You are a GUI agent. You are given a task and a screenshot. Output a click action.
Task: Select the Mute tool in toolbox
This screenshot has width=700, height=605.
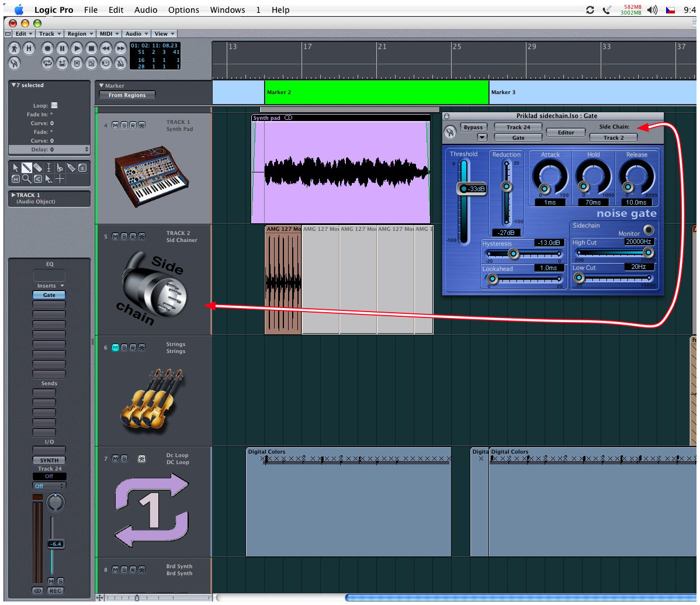16,179
